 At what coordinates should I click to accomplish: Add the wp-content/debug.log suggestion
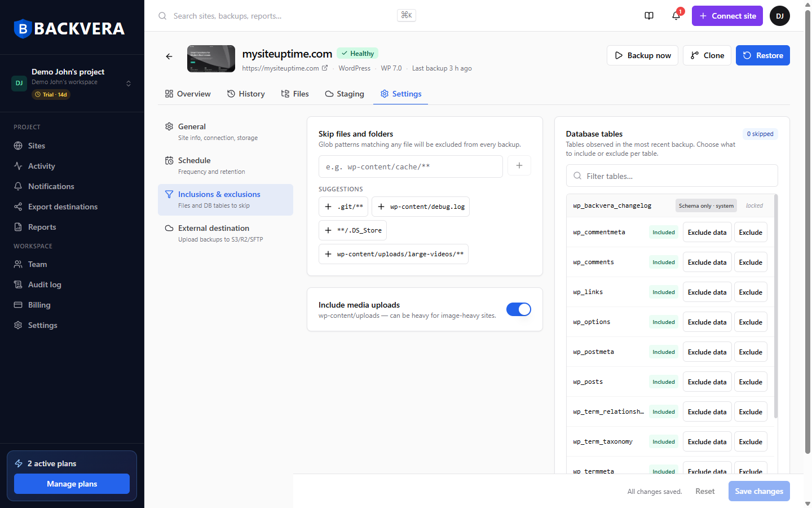(x=421, y=207)
